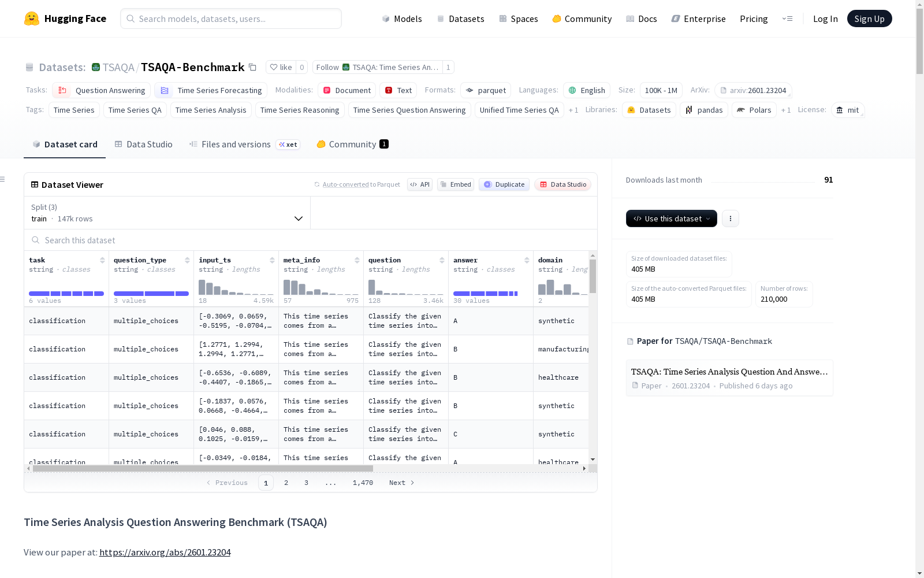Screen dimensions: 924x578
Task: Click the parquet format tag
Action: [x=486, y=90]
